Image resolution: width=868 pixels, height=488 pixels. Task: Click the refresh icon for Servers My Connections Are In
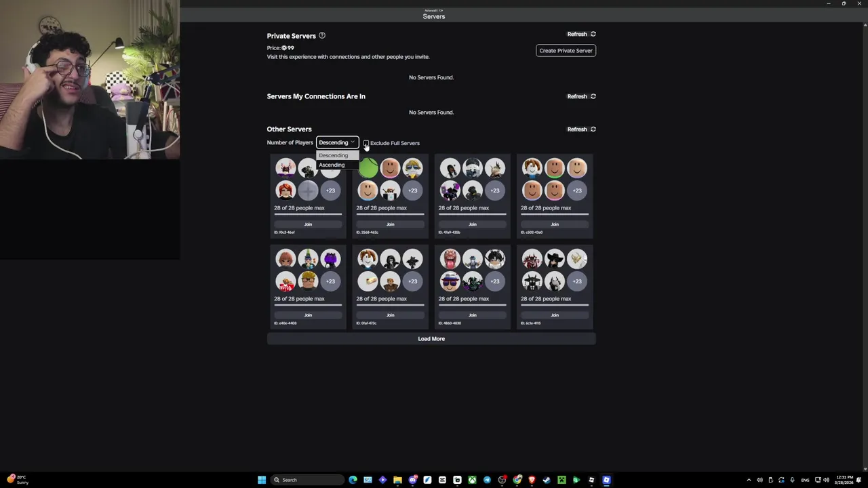tap(593, 96)
